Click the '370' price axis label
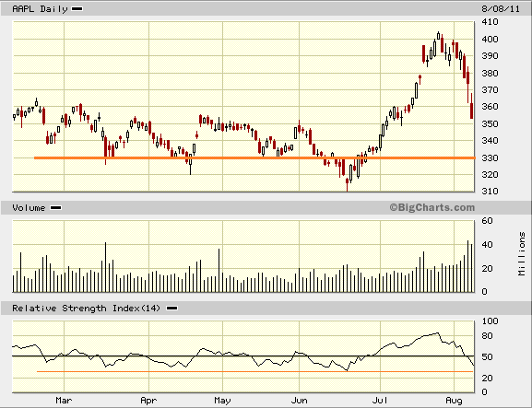This screenshot has width=532, height=408. point(490,90)
